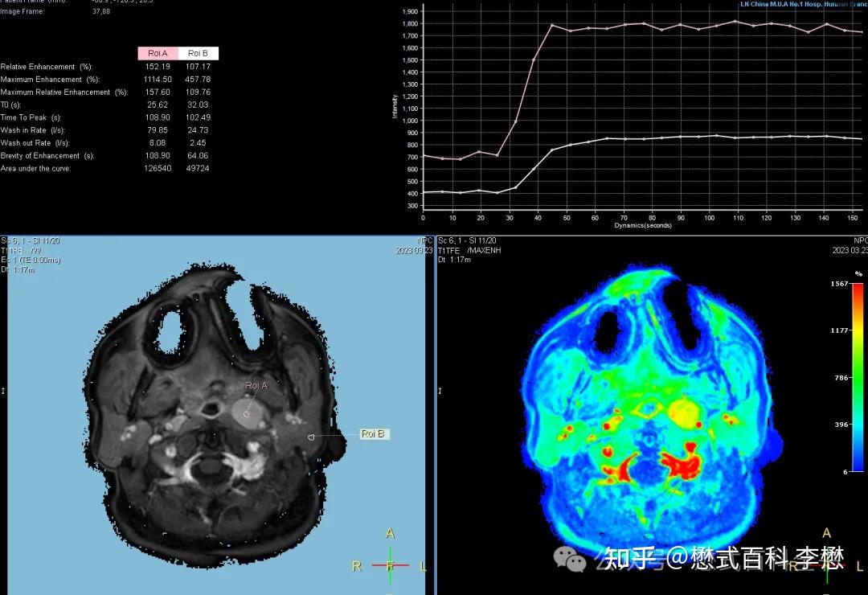This screenshot has width=868, height=595.
Task: Click the L orientation marker on the grayscale image
Action: coord(421,567)
